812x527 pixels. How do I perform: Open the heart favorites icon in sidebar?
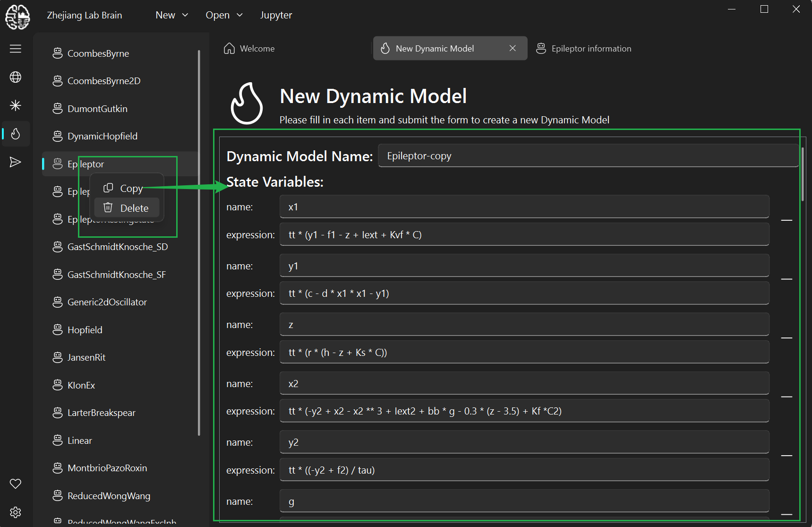(16, 484)
